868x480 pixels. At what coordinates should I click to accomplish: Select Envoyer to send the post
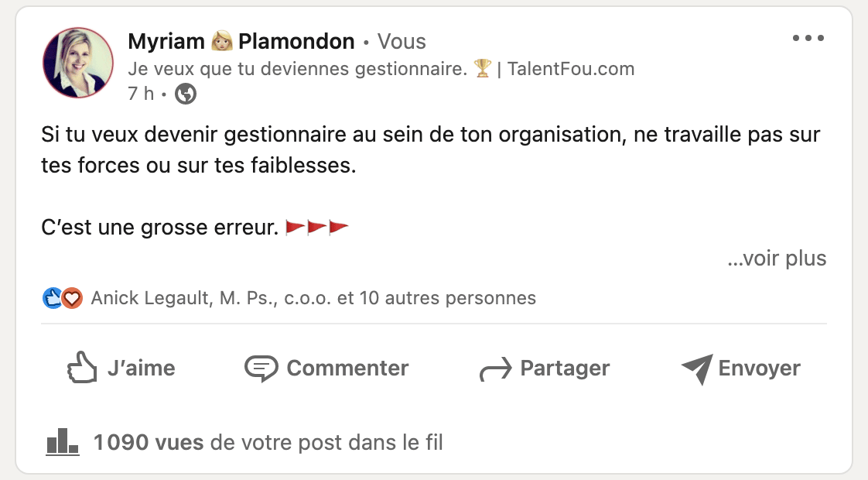coord(740,369)
